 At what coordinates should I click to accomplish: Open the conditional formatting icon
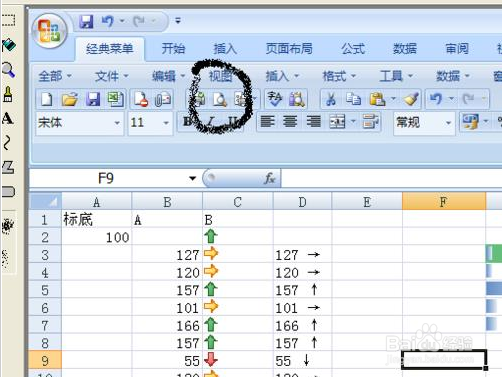(471, 122)
